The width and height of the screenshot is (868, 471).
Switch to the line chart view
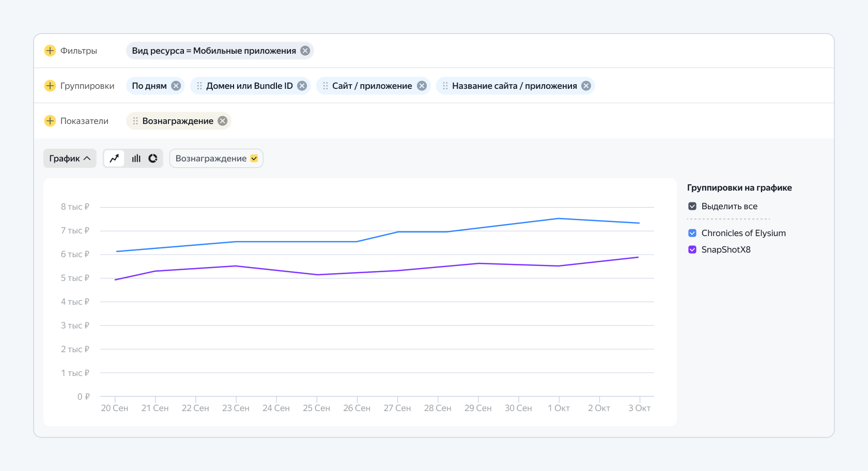point(114,159)
